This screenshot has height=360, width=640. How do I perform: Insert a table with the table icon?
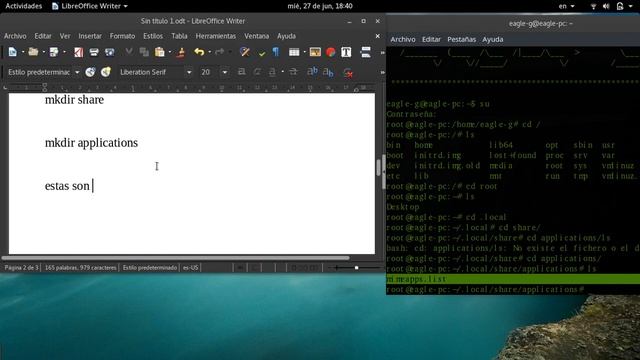pyautogui.click(x=294, y=52)
